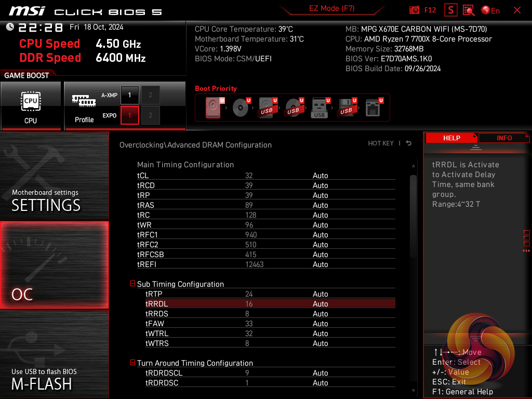The width and height of the screenshot is (532, 399).
Task: Open tRAS Auto value setting
Action: point(320,205)
